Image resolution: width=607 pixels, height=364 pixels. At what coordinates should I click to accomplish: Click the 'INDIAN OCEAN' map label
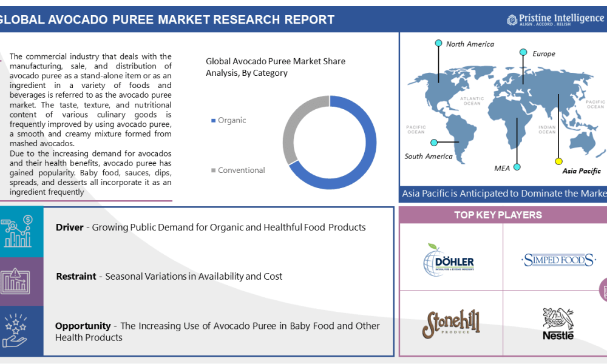[x=547, y=130]
